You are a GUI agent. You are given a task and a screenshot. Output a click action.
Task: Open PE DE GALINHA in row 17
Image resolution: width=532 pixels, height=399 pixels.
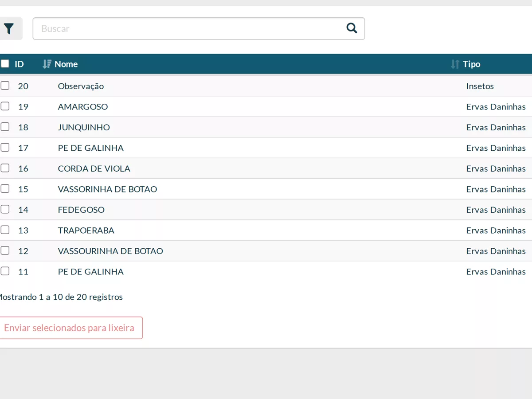[x=91, y=148]
